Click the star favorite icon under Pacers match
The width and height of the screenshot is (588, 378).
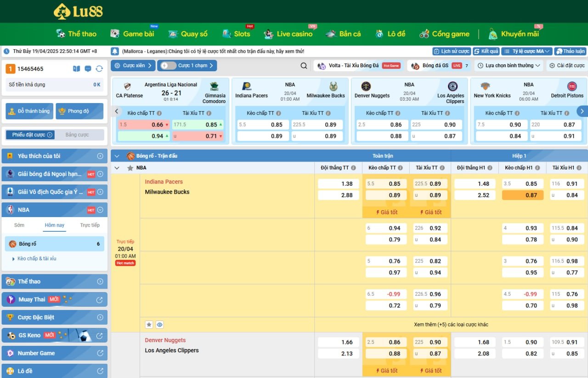pos(149,325)
